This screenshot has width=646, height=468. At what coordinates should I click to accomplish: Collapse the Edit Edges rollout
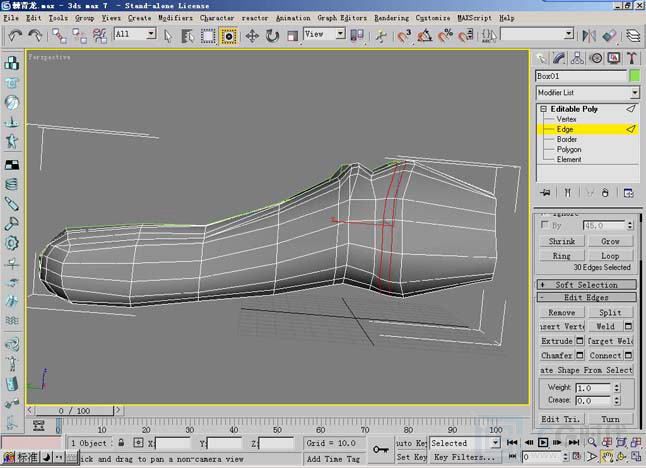587,297
